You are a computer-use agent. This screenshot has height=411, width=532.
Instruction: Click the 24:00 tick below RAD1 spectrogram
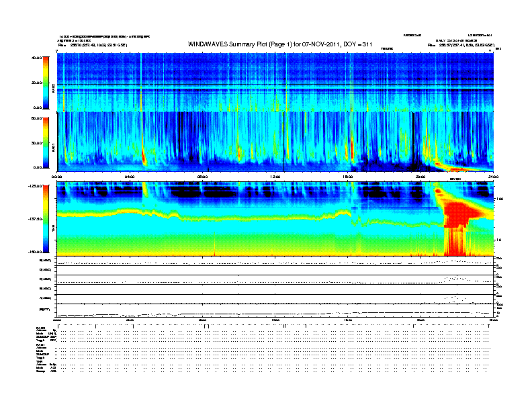[x=493, y=177]
